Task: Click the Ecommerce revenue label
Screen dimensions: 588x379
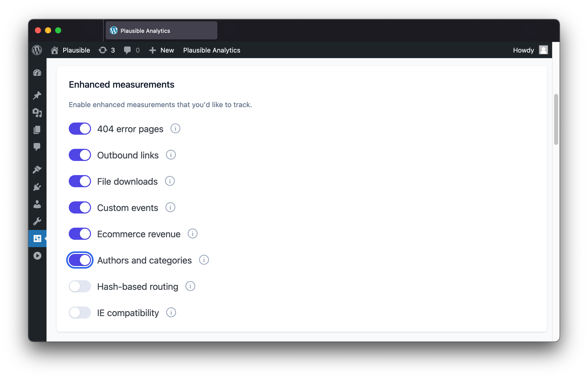Action: [139, 234]
